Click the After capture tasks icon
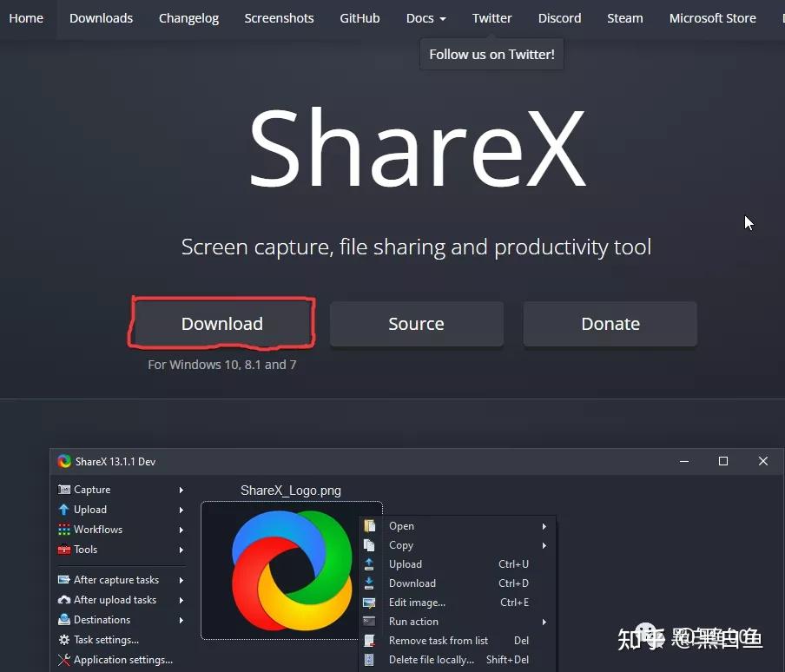 coord(64,579)
